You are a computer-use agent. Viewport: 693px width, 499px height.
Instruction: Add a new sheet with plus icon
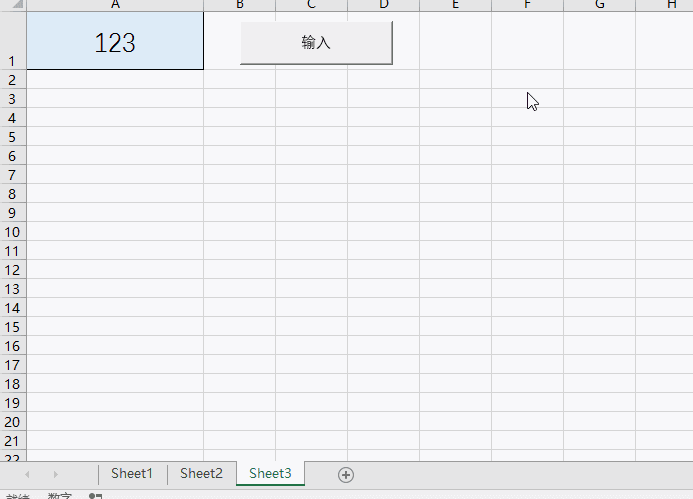[346, 475]
